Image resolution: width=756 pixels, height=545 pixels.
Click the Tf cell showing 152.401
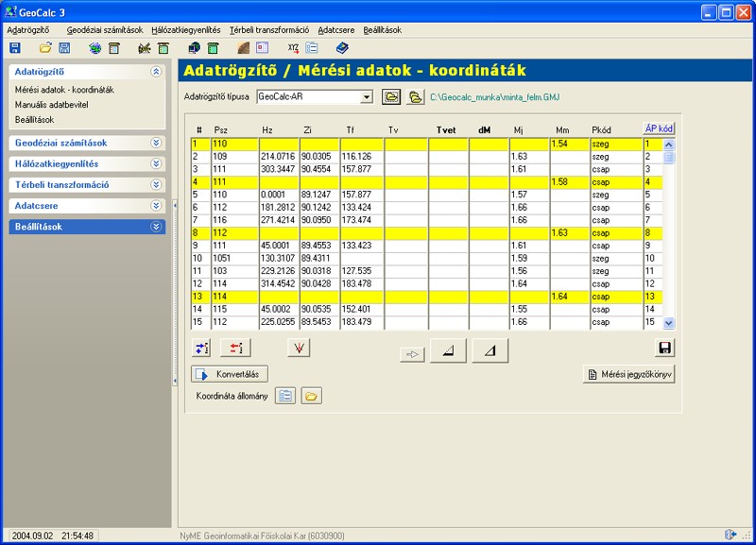point(362,310)
